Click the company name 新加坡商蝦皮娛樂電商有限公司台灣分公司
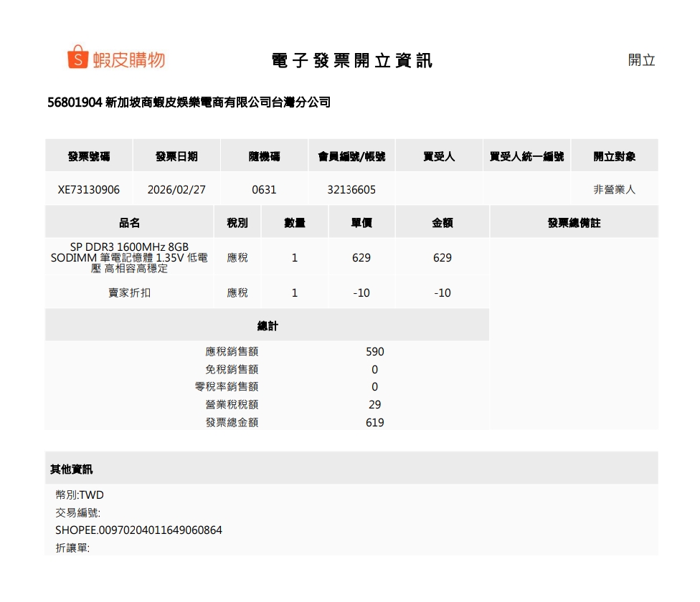Viewport: 700px width, 602px height. [x=217, y=102]
